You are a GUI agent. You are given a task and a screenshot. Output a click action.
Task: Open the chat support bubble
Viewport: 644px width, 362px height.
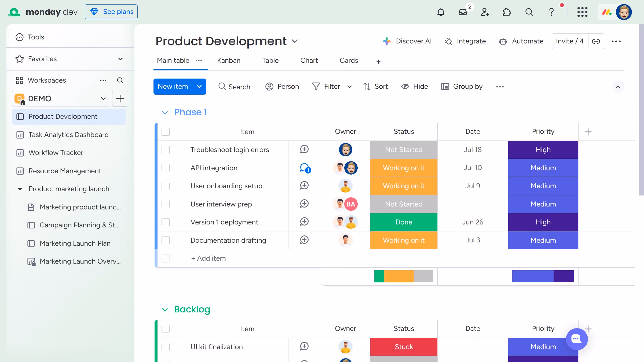click(577, 339)
